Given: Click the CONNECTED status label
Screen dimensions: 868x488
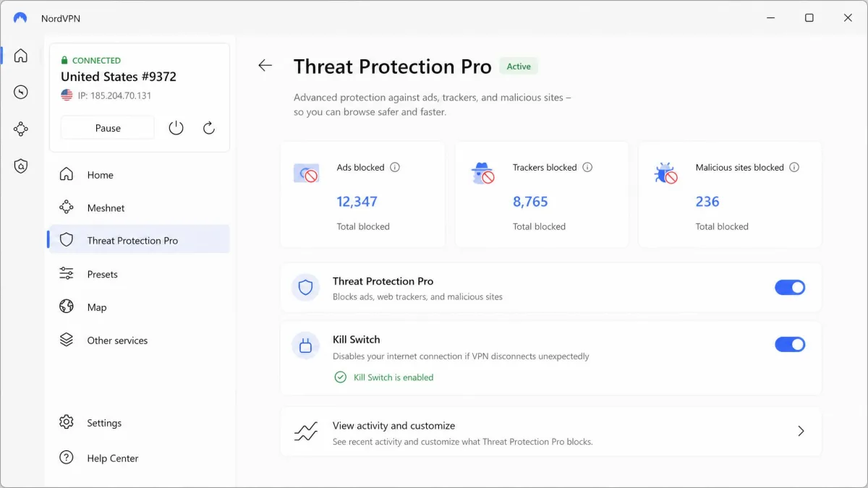Looking at the screenshot, I should (x=96, y=61).
